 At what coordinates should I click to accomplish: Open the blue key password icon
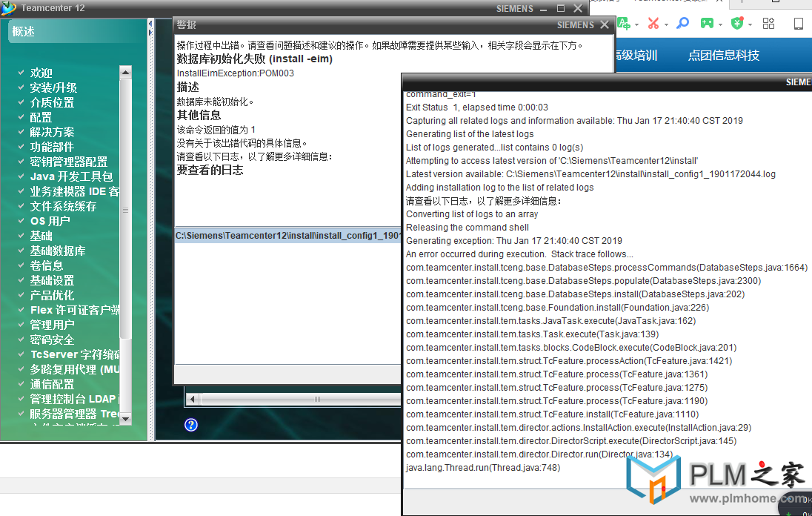(683, 23)
